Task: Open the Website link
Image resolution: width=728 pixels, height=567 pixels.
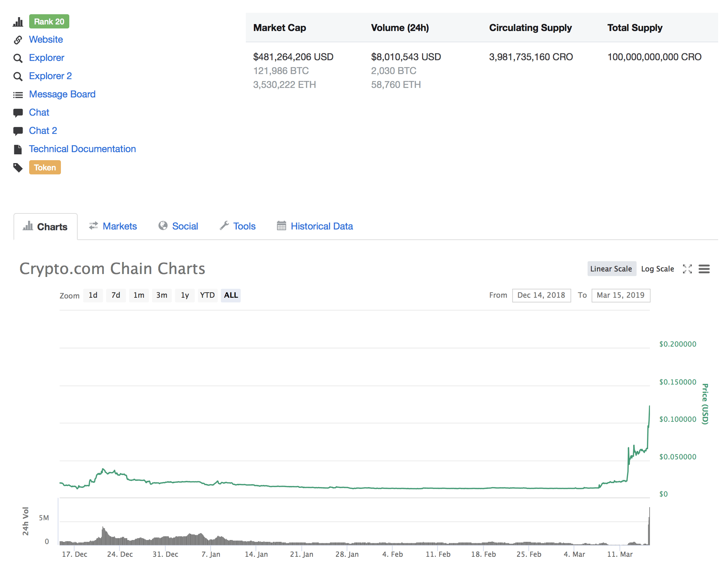Action: click(x=46, y=39)
